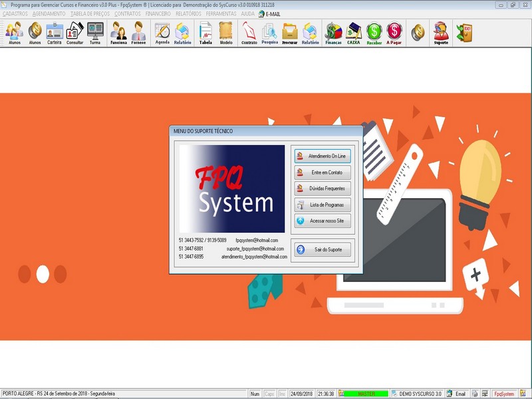The image size is (532, 399).
Task: Click the red A Pagar dollar icon
Action: 394,33
